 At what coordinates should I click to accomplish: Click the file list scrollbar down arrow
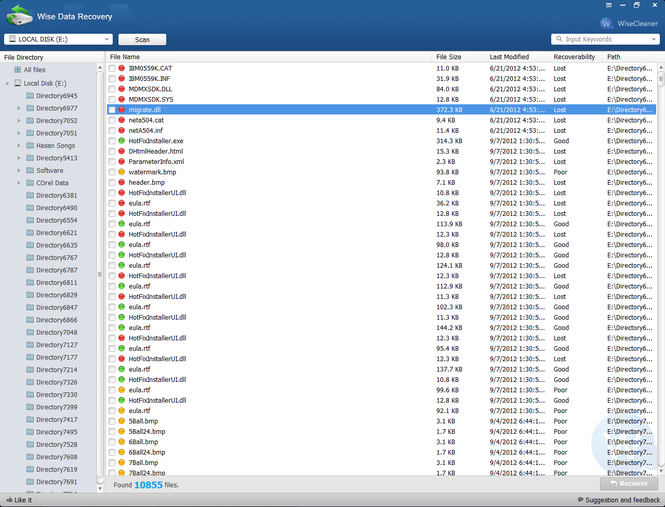661,471
